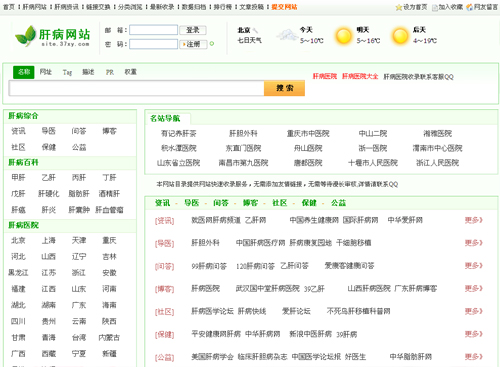Click 北京 under 肝病医院 sidebar
Viewport: 500px width, 367px height.
pyautogui.click(x=18, y=240)
